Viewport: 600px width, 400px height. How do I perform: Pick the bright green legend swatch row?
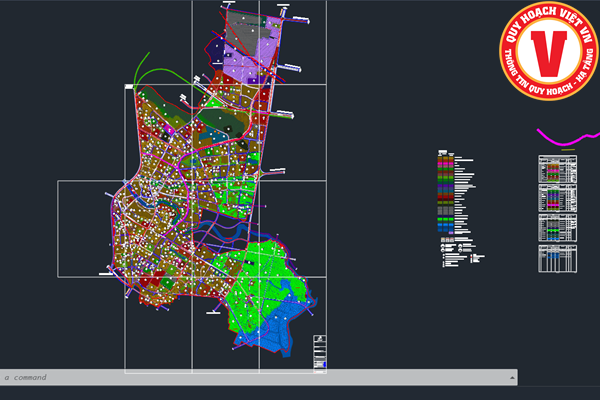pos(443,218)
